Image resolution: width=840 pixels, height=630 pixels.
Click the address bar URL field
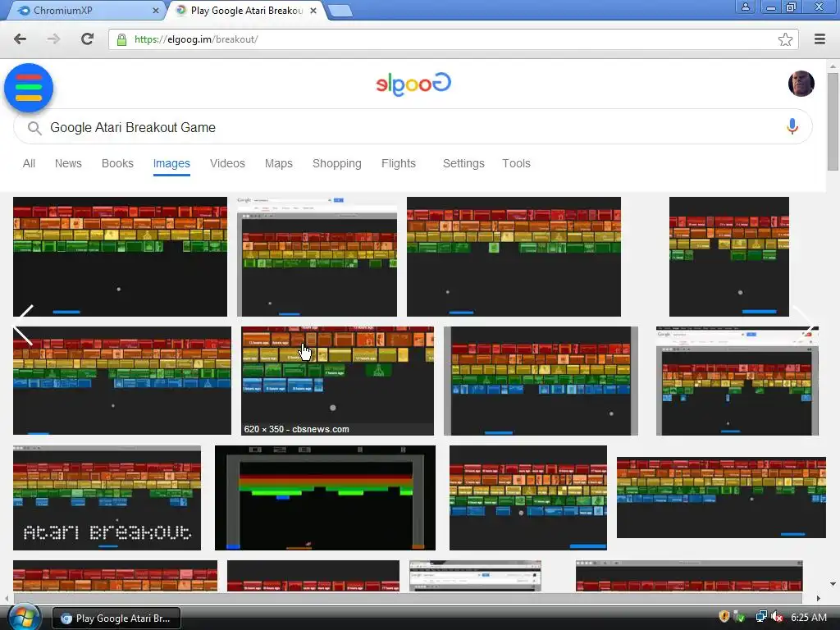coord(453,39)
